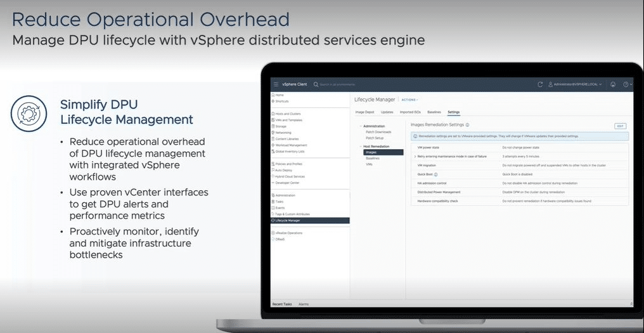
Task: Click the Tasks icon in sidebar
Action: [x=273, y=202]
